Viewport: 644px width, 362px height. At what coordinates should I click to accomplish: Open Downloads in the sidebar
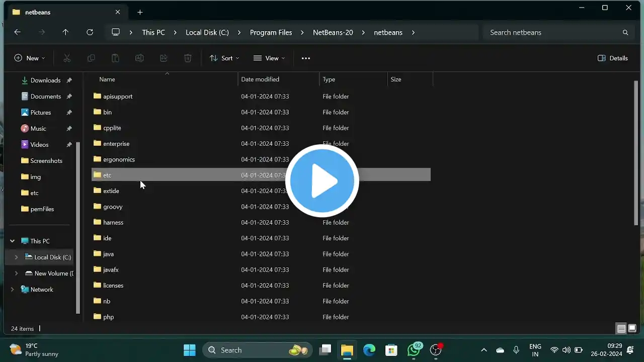pos(45,80)
